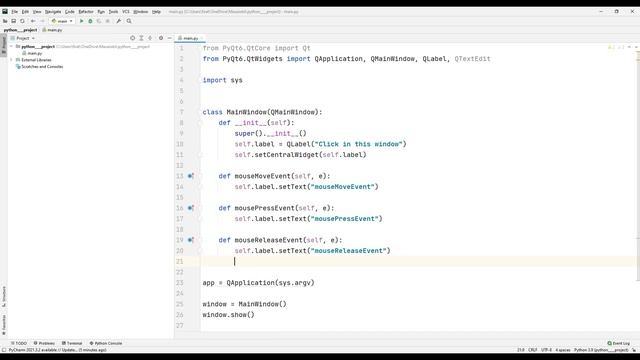
Task: Open Search Everywhere magnifier icon
Action: point(129,21)
